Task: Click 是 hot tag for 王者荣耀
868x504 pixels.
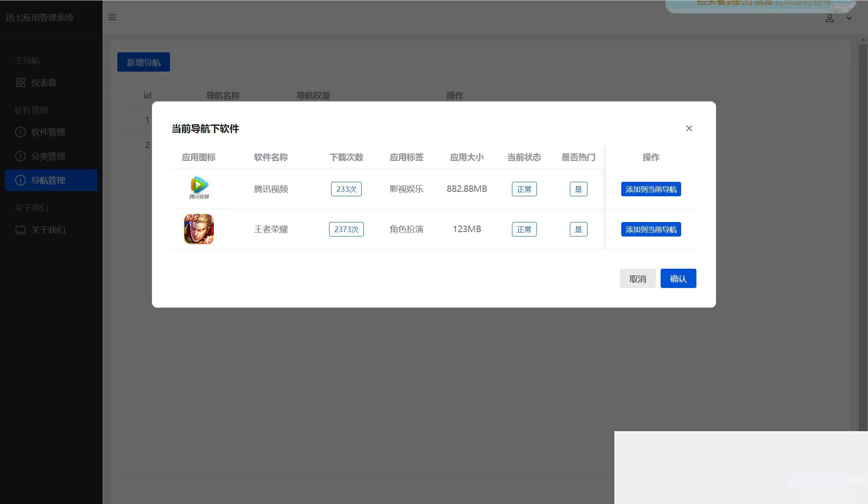Action: [x=578, y=229]
